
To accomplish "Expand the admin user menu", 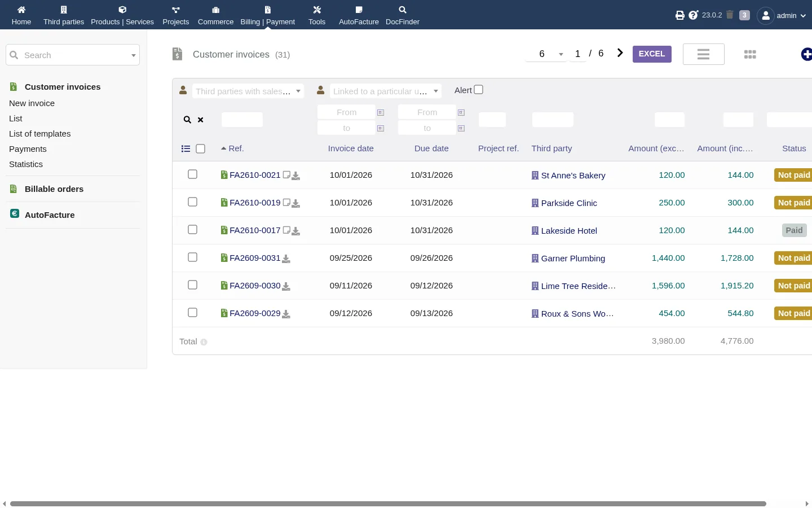I will coord(791,15).
